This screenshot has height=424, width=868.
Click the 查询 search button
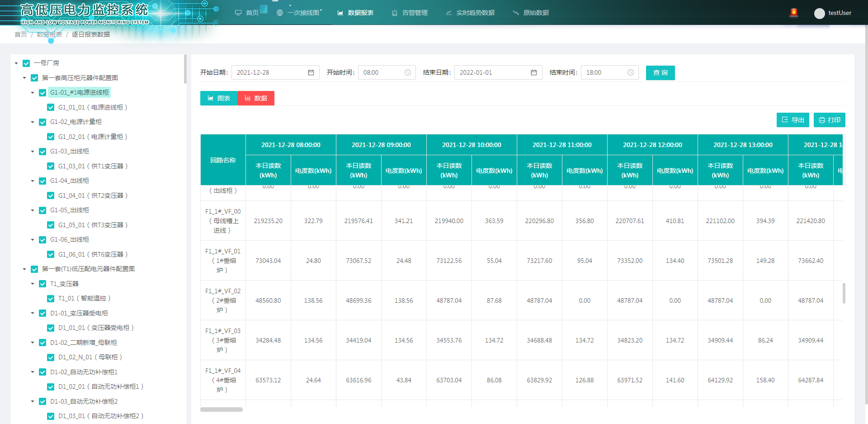pos(660,72)
